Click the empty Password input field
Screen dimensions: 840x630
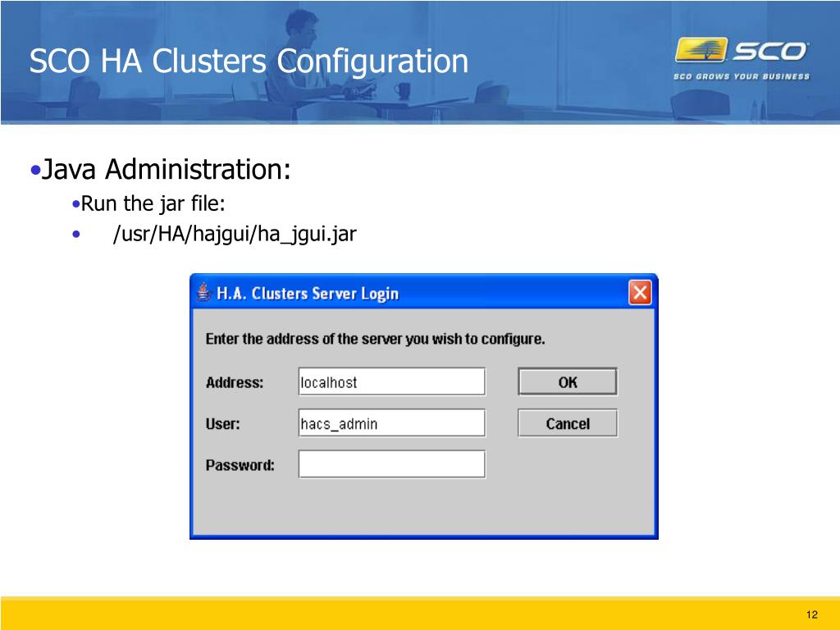pyautogui.click(x=391, y=464)
